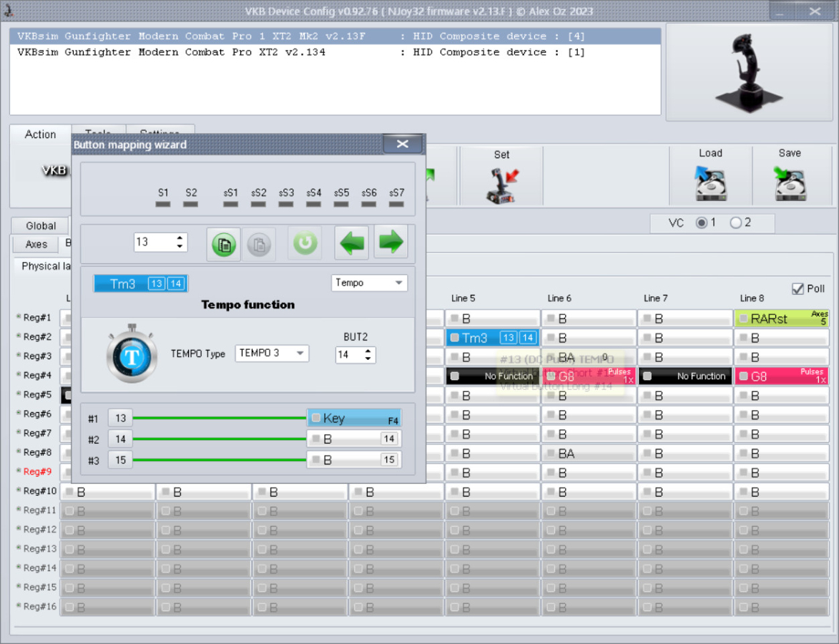Adjust the BUT2 spinner showing 14
Viewport: 839px width, 644px height.
355,354
